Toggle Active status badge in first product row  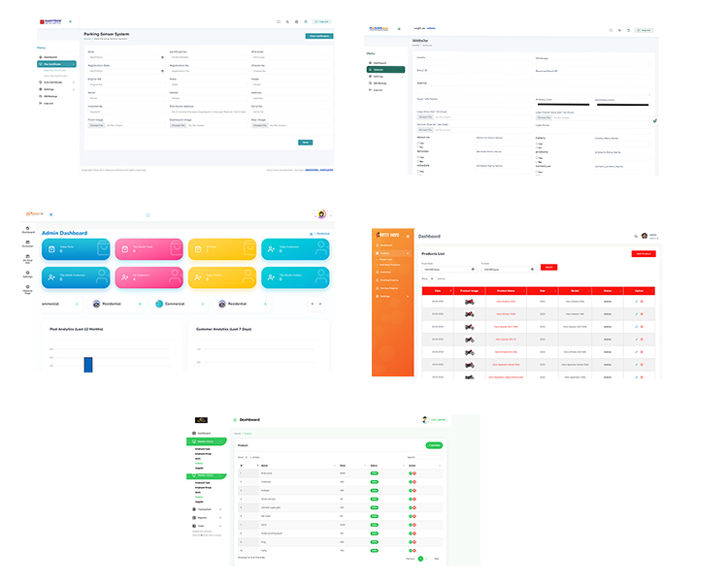click(373, 471)
